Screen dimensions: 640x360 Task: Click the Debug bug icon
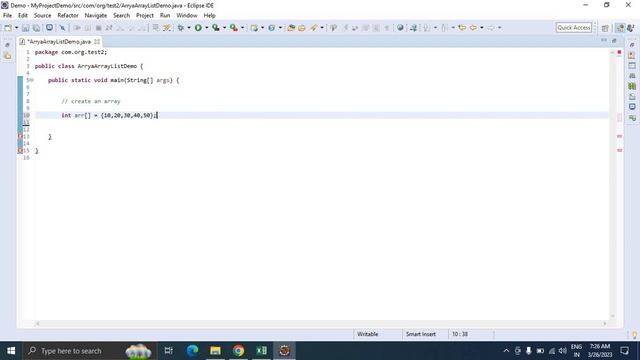pyautogui.click(x=180, y=28)
